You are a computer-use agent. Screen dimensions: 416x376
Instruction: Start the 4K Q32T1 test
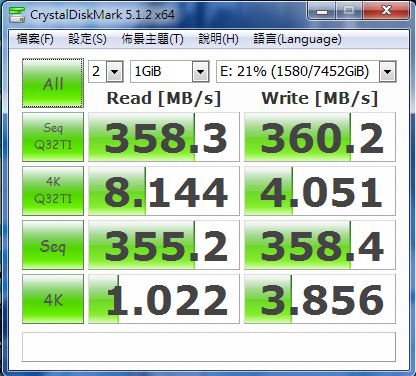(x=53, y=191)
